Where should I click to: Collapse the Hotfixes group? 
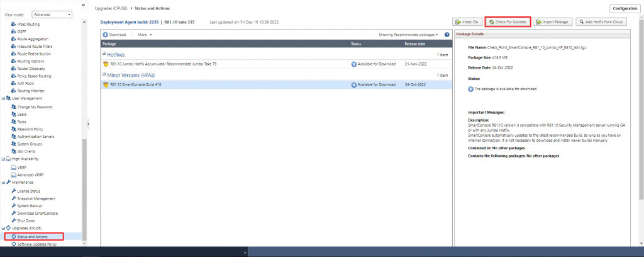point(104,55)
